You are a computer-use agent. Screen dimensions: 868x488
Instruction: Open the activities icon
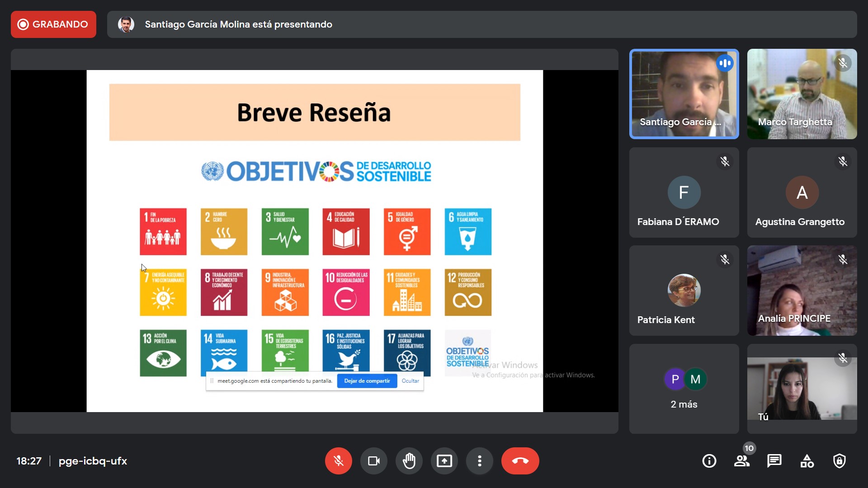click(807, 461)
